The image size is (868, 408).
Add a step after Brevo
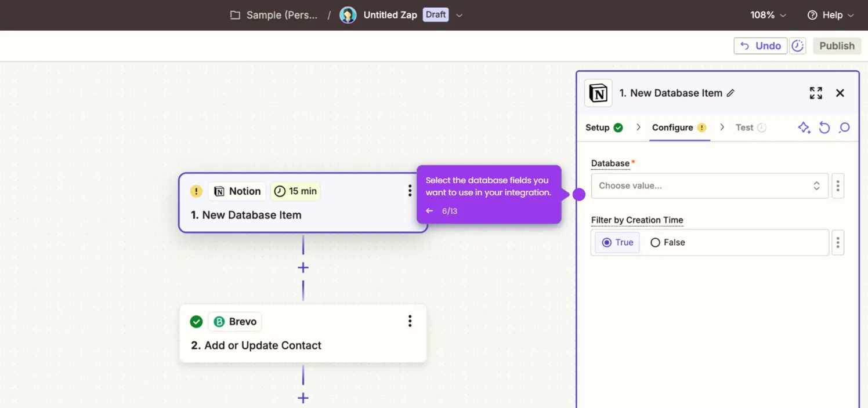point(303,398)
